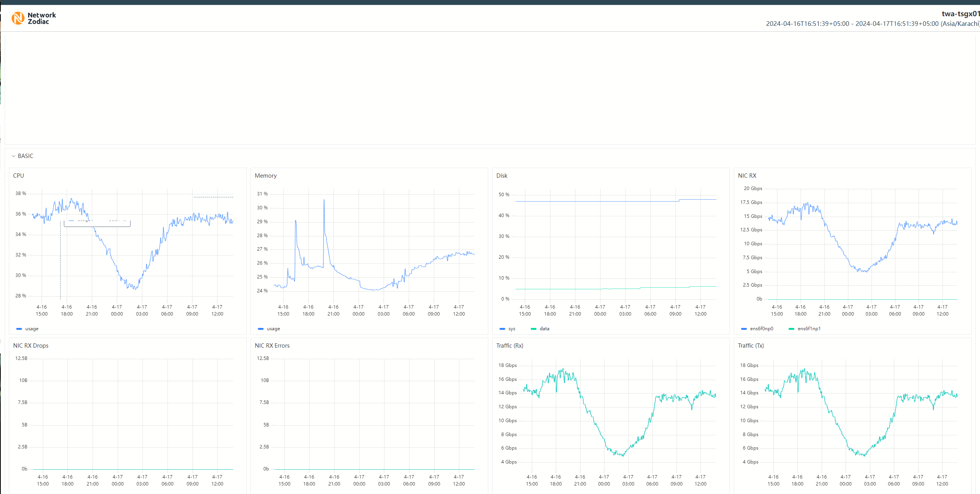Screen dimensions: 980x494
Task: Click the Network Zodiac logo icon
Action: point(18,18)
